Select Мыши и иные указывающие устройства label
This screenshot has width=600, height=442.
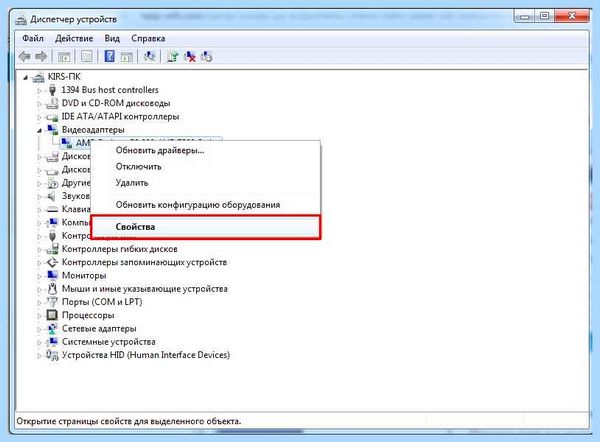point(145,289)
